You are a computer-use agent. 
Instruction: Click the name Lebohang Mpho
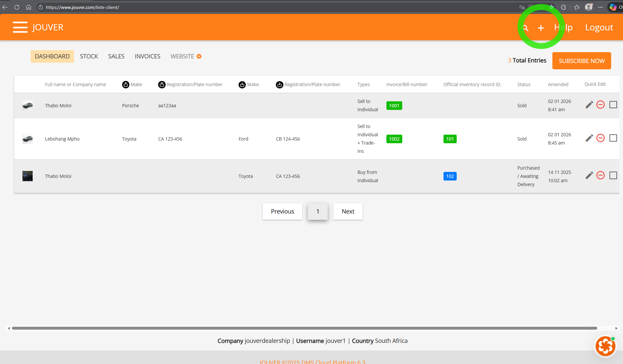coord(62,139)
